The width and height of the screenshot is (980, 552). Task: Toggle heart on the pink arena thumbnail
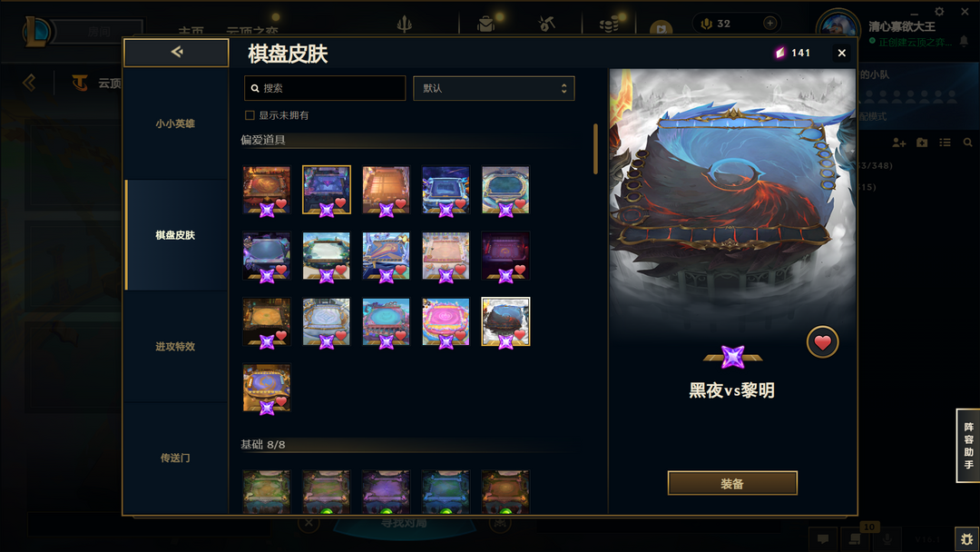(461, 336)
